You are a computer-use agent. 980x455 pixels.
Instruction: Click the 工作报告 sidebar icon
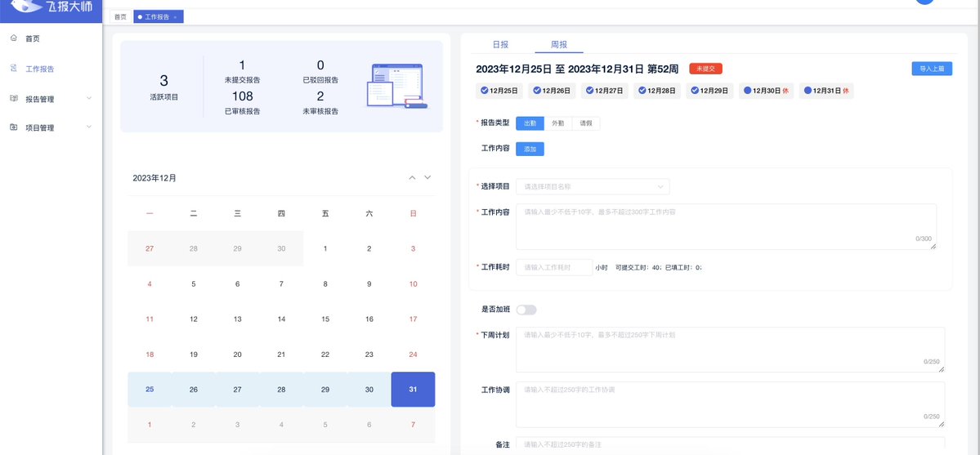coord(14,68)
